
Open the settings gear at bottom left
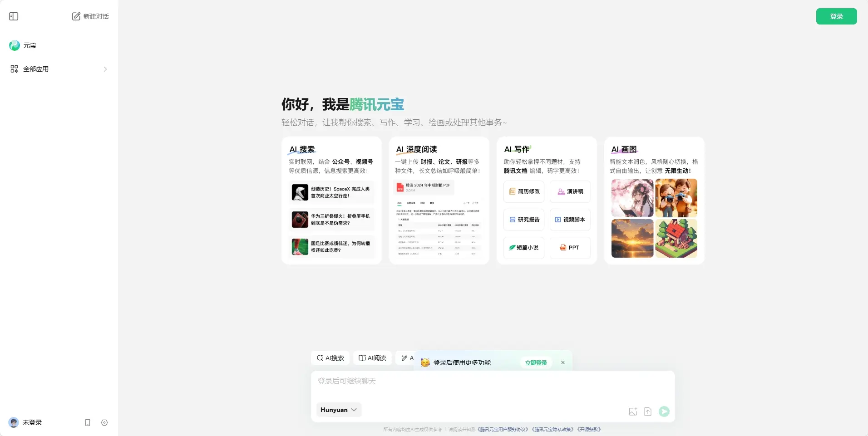[x=104, y=422]
